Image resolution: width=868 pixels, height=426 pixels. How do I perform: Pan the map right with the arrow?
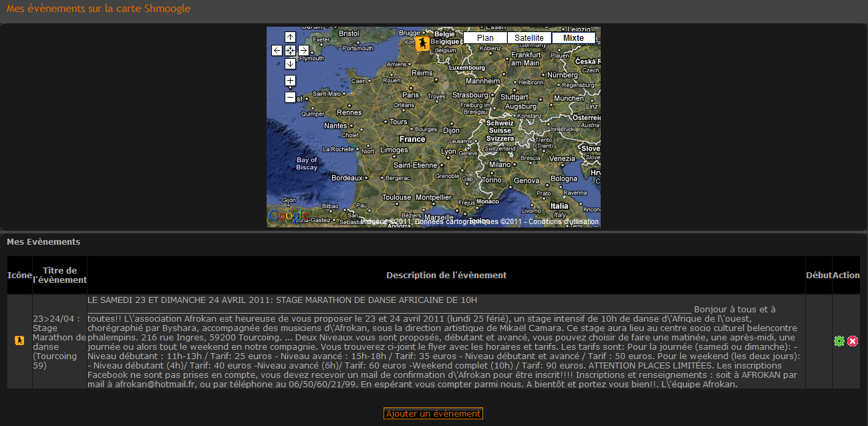click(x=303, y=50)
